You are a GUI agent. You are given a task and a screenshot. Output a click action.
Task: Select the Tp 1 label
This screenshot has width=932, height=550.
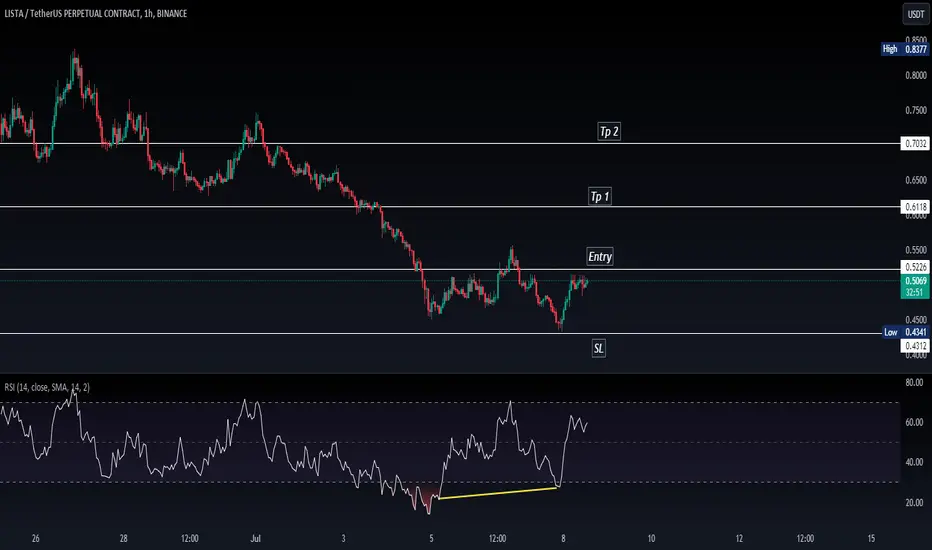[x=600, y=196]
